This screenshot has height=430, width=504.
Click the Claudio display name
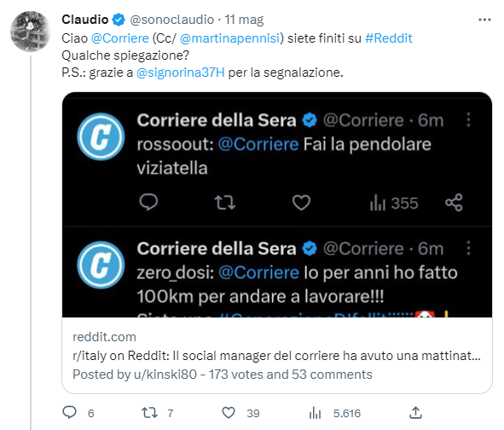85,20
